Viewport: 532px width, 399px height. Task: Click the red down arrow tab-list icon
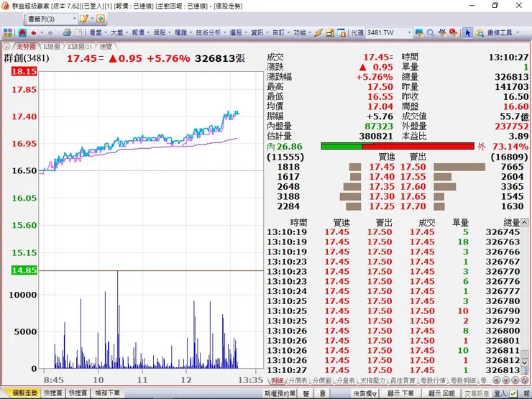coord(505,380)
